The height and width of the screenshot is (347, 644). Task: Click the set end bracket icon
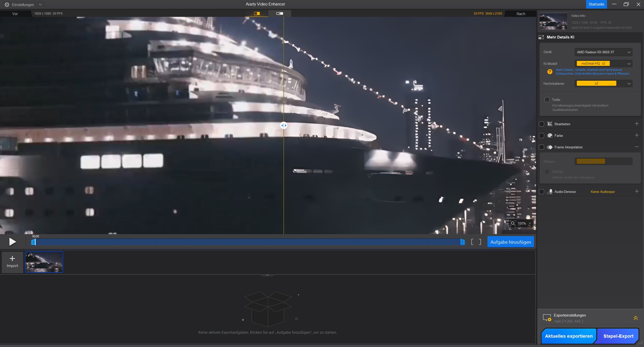pyautogui.click(x=480, y=242)
